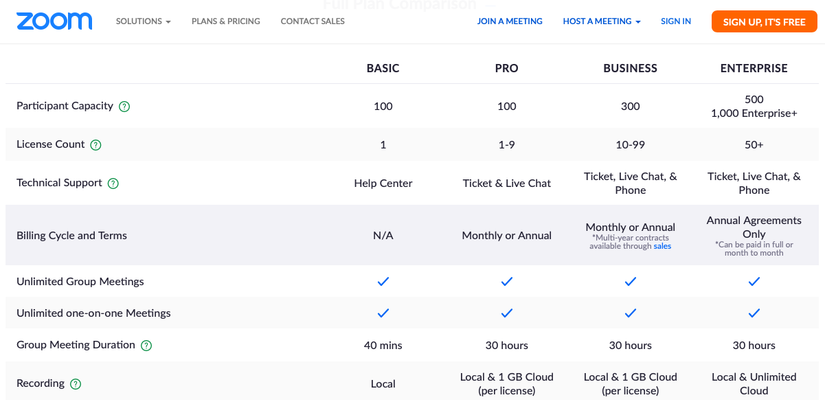
Task: Go to Contact Sales
Action: click(312, 21)
